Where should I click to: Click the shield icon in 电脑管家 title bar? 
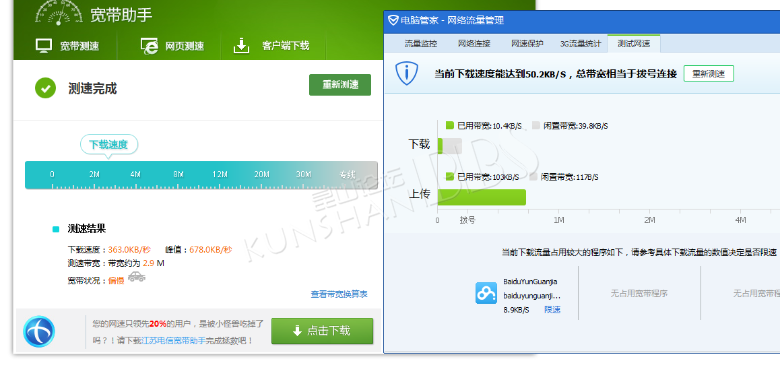pos(393,20)
